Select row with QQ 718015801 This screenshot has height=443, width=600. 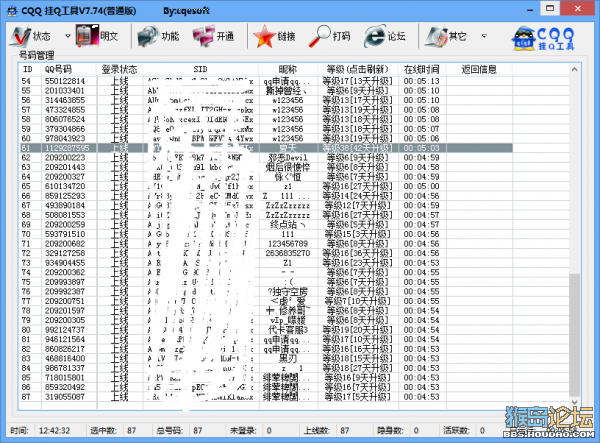pyautogui.click(x=266, y=378)
